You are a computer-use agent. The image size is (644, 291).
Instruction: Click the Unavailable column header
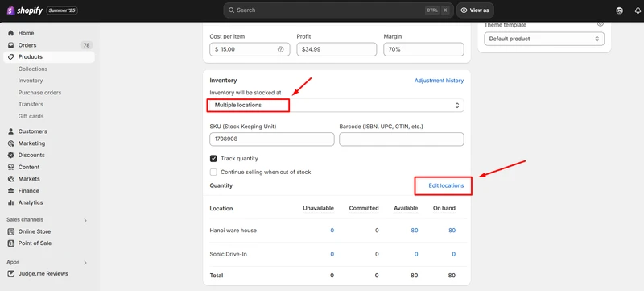[318, 209]
